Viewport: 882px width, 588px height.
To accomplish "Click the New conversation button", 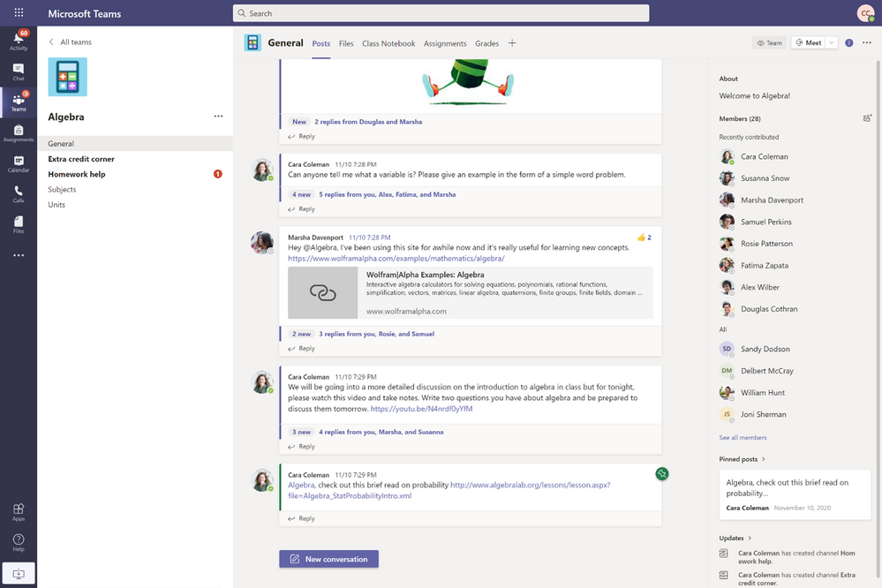I will click(328, 558).
